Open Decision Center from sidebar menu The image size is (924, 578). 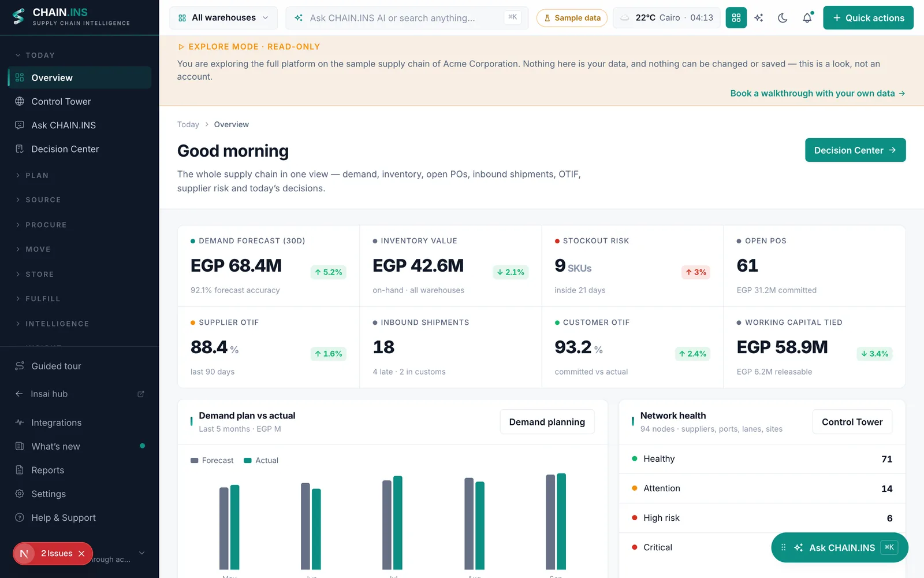click(80, 149)
